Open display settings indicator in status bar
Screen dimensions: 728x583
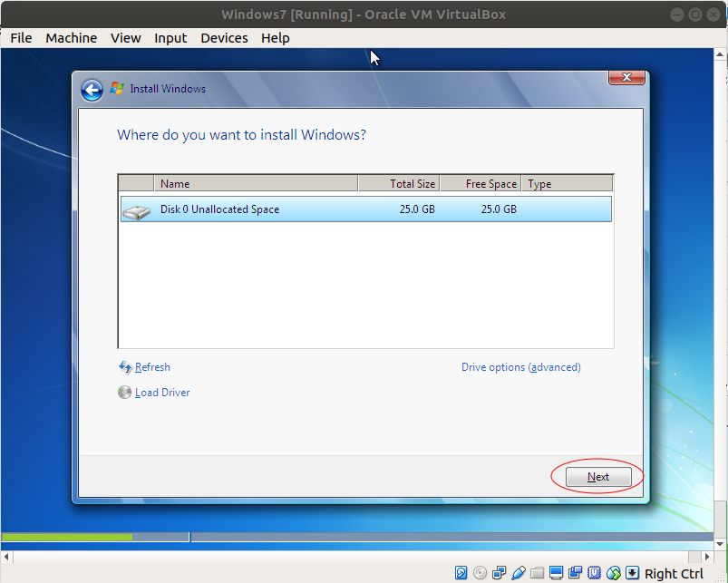point(557,573)
